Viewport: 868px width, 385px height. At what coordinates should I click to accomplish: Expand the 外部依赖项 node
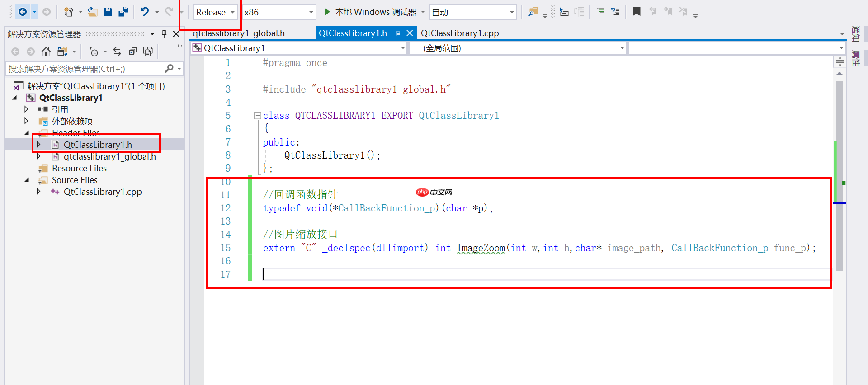pos(26,121)
